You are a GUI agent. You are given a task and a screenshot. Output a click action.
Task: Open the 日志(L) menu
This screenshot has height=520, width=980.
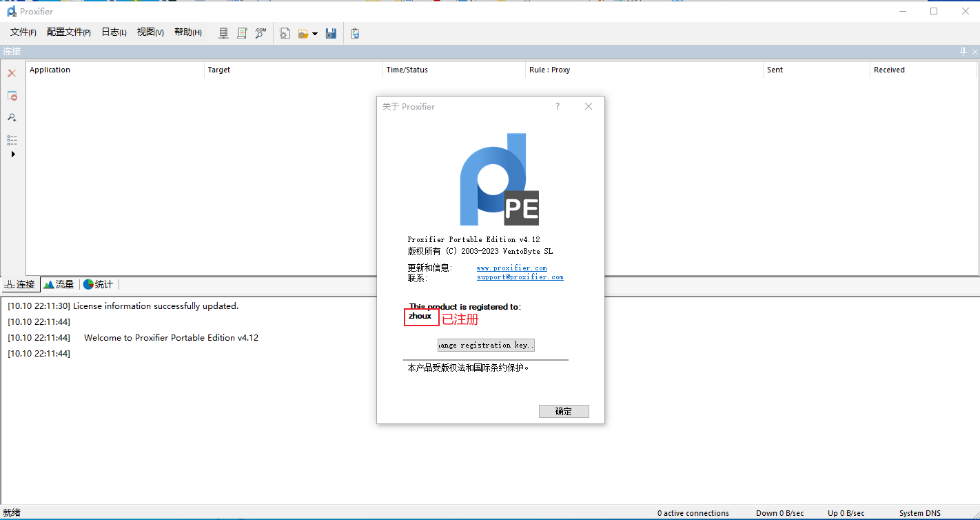[114, 32]
